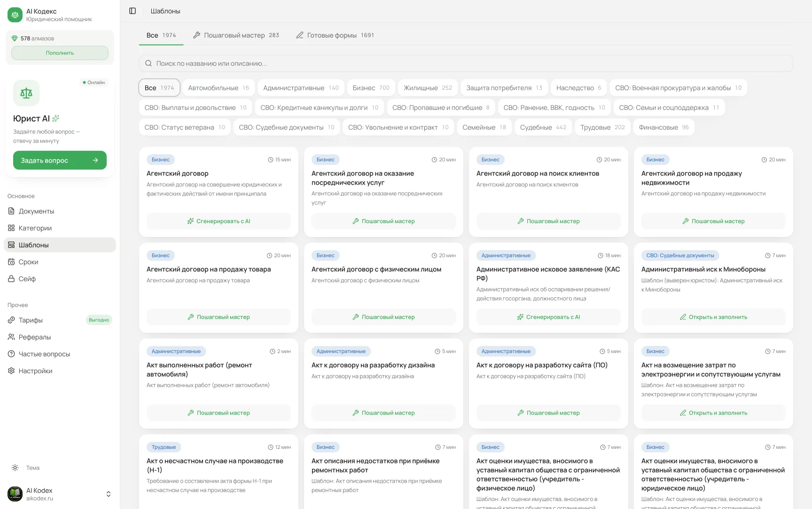Select the Защита потребителя filter chip

504,88
